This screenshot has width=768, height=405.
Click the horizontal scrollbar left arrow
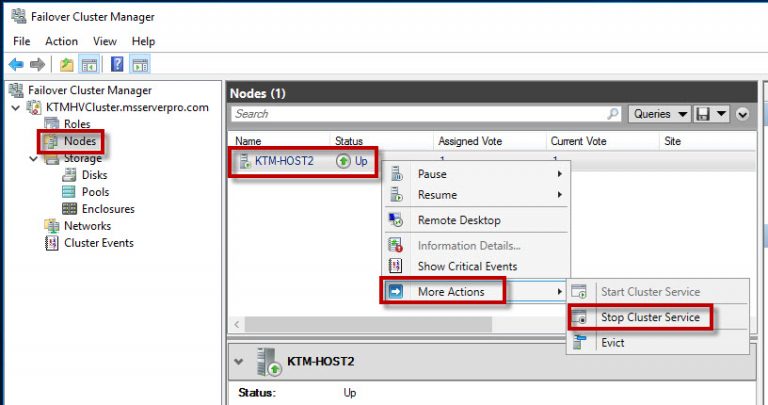coord(237,324)
